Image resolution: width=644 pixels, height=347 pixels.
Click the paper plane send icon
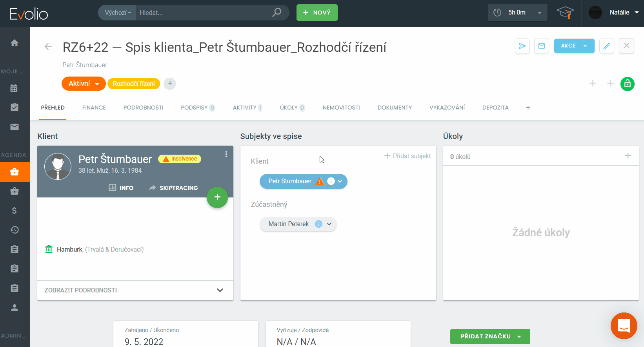pyautogui.click(x=522, y=46)
